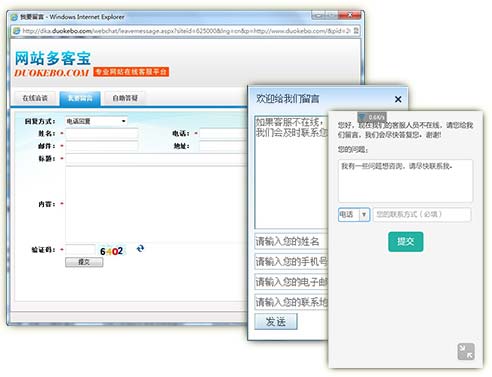Click the 网站多客宝 logo
Image resolution: width=492 pixels, height=377 pixels.
point(53,59)
